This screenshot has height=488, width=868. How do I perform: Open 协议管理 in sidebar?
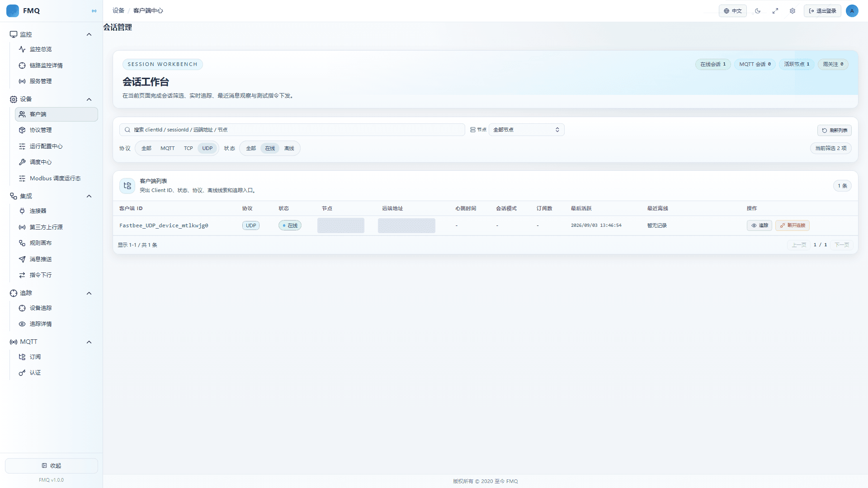pos(56,130)
